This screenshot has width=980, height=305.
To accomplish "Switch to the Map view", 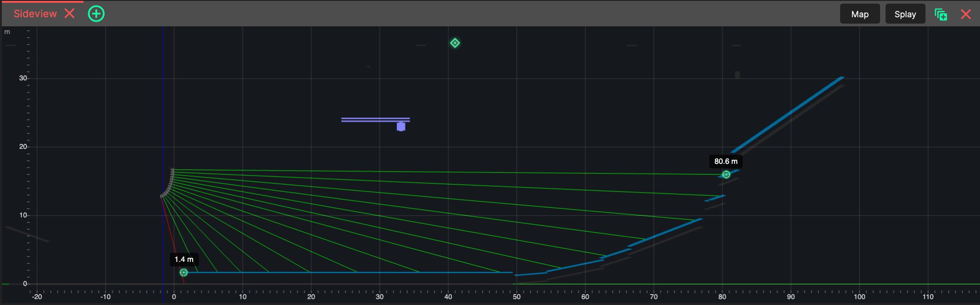I will pos(860,14).
